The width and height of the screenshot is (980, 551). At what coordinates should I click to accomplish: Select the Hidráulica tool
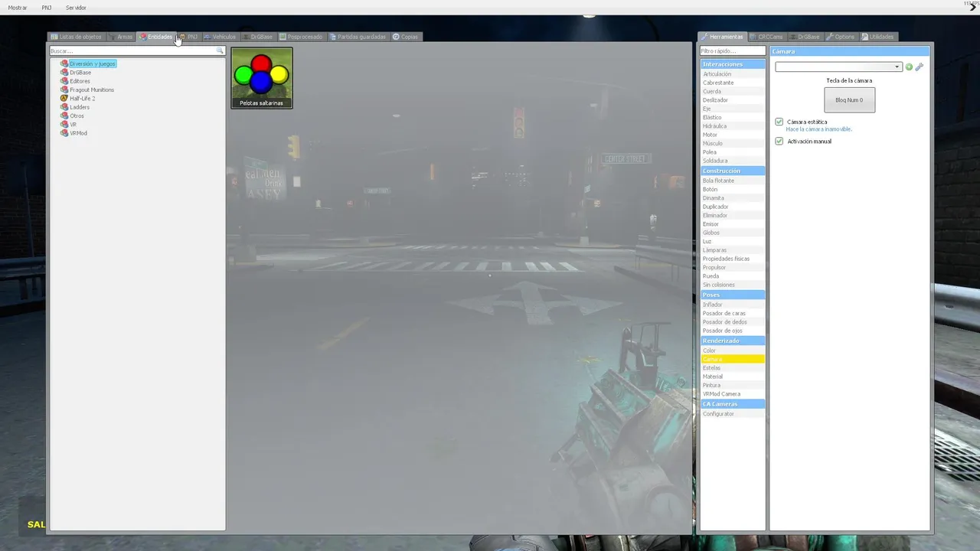point(733,126)
